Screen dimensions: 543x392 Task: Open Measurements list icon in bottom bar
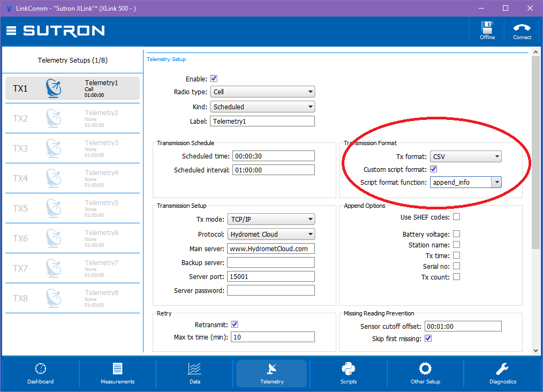[x=117, y=369]
